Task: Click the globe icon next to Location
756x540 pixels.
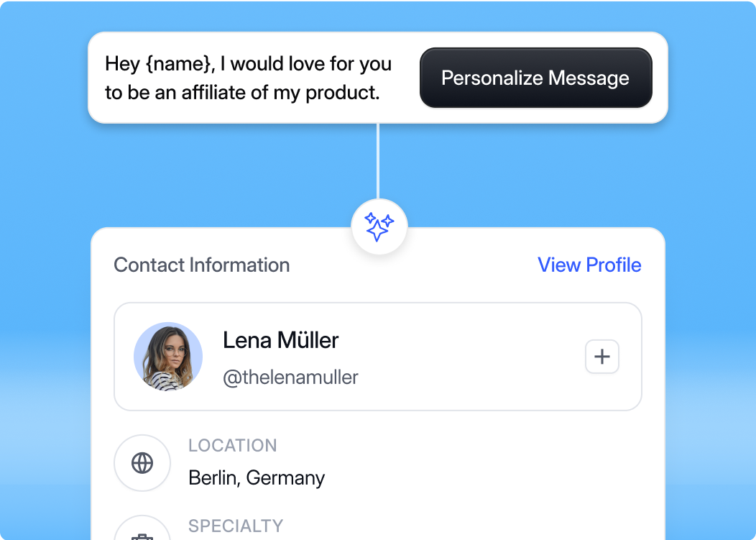Action: point(142,463)
